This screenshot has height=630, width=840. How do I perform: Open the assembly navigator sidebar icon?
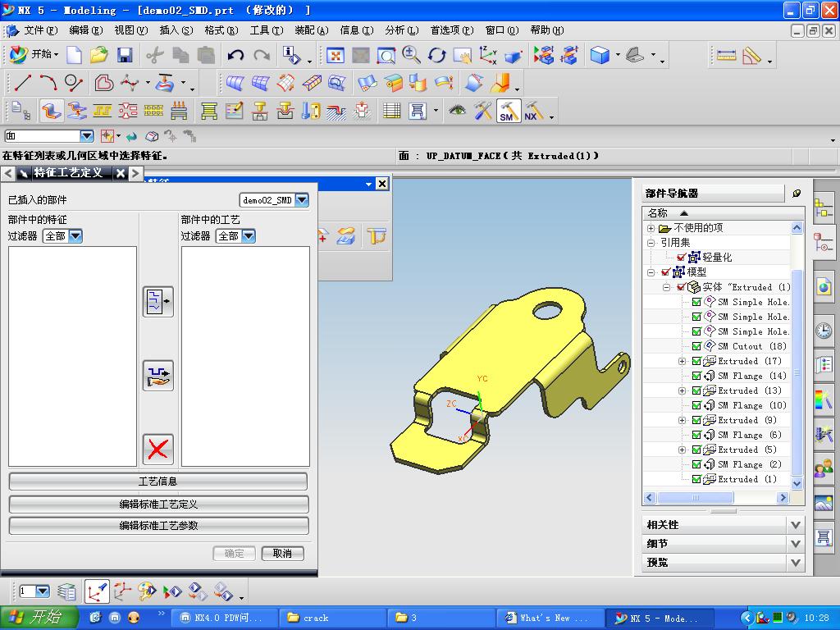coord(824,208)
